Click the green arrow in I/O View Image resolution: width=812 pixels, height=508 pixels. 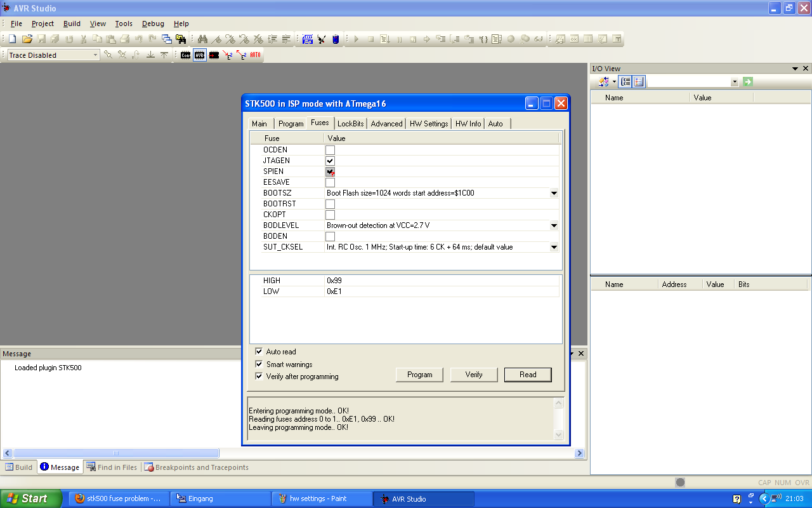[748, 82]
